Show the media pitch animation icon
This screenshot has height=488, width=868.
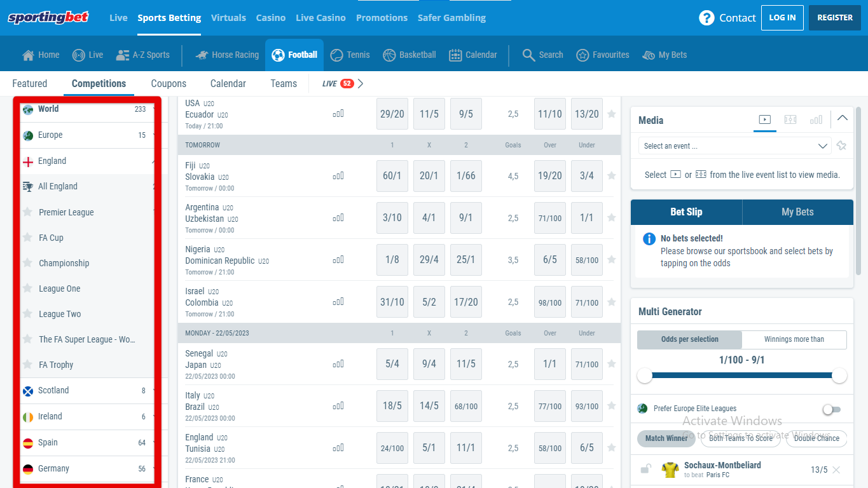tap(790, 119)
